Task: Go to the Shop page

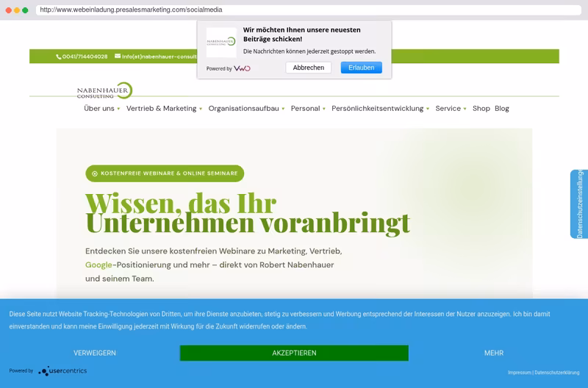Action: pos(481,108)
